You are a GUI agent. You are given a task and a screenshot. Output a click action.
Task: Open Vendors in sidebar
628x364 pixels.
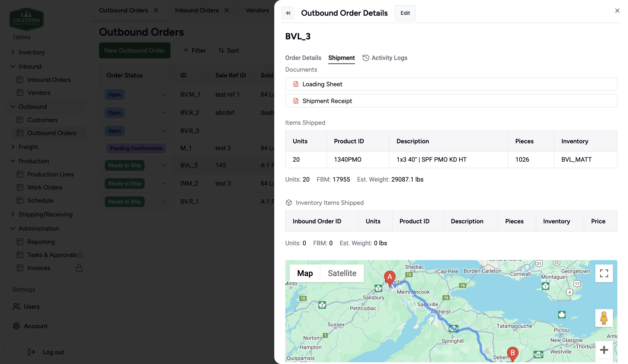point(39,93)
